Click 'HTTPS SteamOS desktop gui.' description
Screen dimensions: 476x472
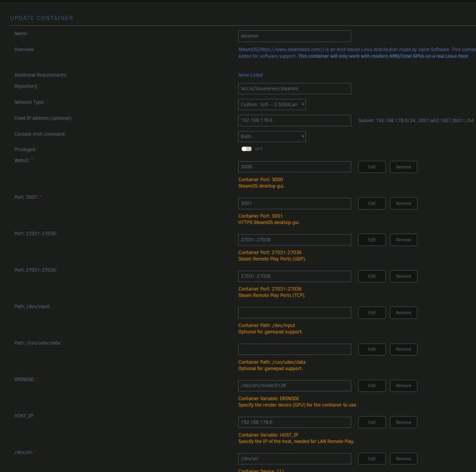tap(269, 222)
